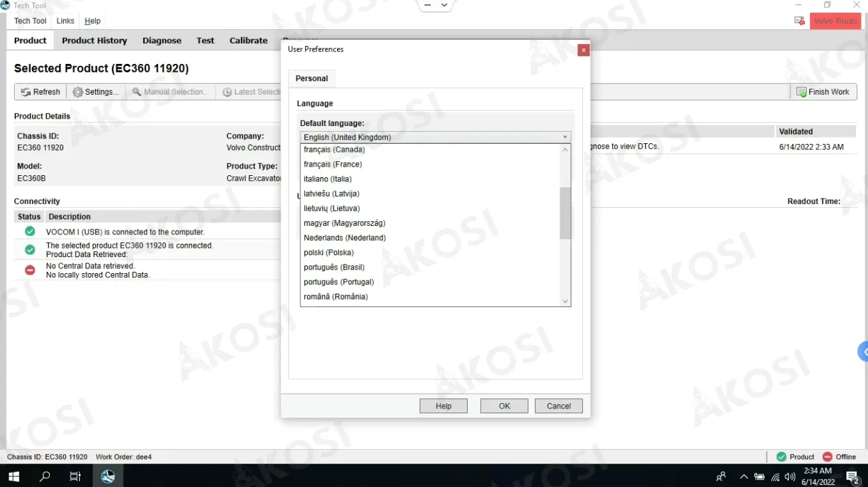The height and width of the screenshot is (487, 868).
Task: Close the User Preferences dialog
Action: point(583,50)
